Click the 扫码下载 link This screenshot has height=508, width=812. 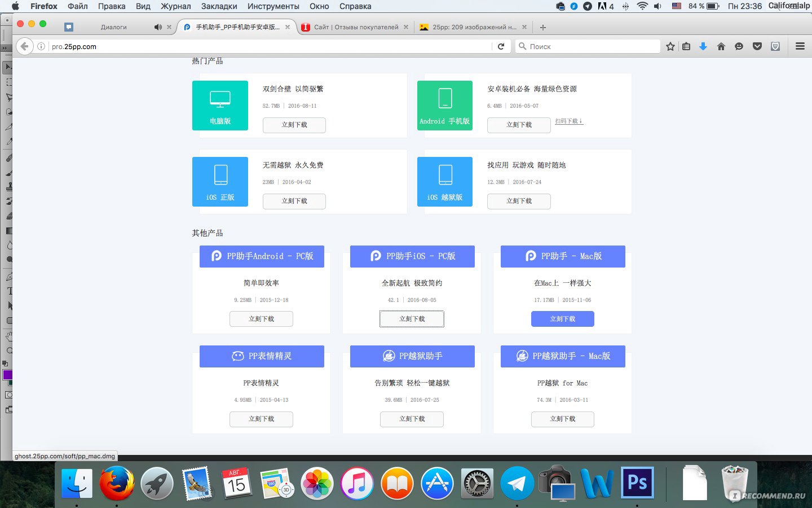point(569,121)
